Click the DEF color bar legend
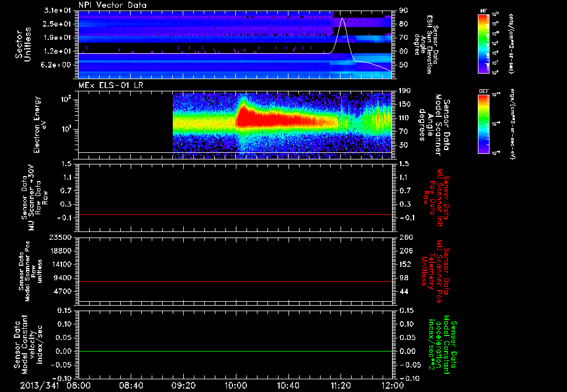The height and width of the screenshot is (392, 567). [483, 124]
